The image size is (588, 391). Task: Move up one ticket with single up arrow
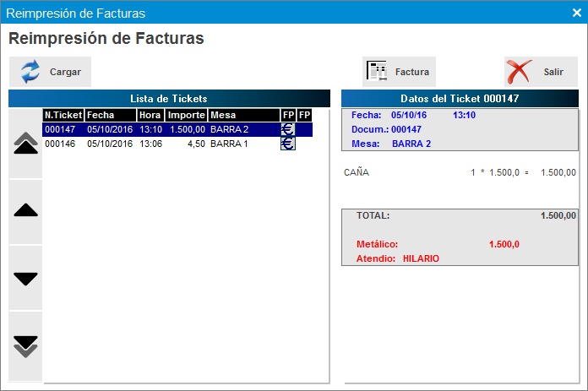click(x=25, y=210)
